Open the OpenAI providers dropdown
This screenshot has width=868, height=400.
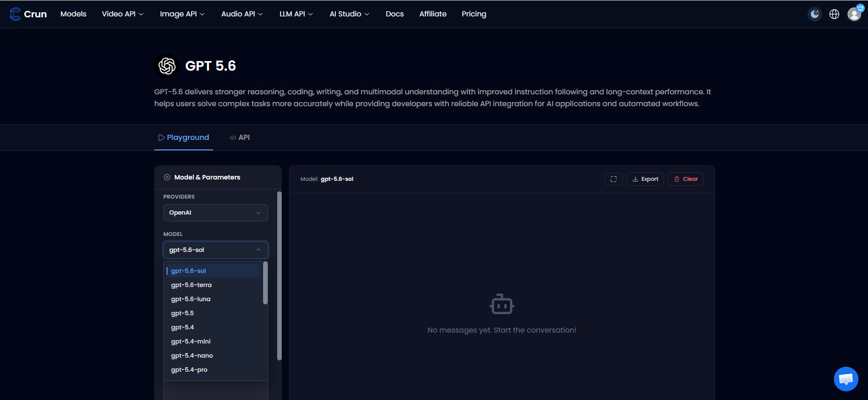(216, 213)
